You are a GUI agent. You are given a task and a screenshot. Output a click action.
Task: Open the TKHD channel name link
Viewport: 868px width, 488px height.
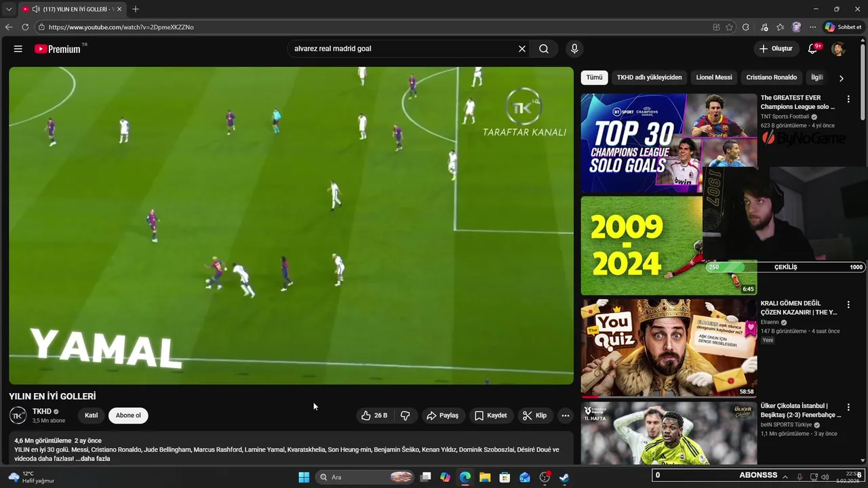[42, 411]
